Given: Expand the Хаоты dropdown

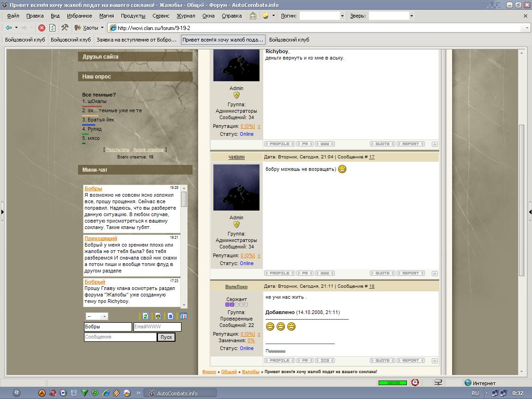Looking at the screenshot, I should pyautogui.click(x=102, y=28).
